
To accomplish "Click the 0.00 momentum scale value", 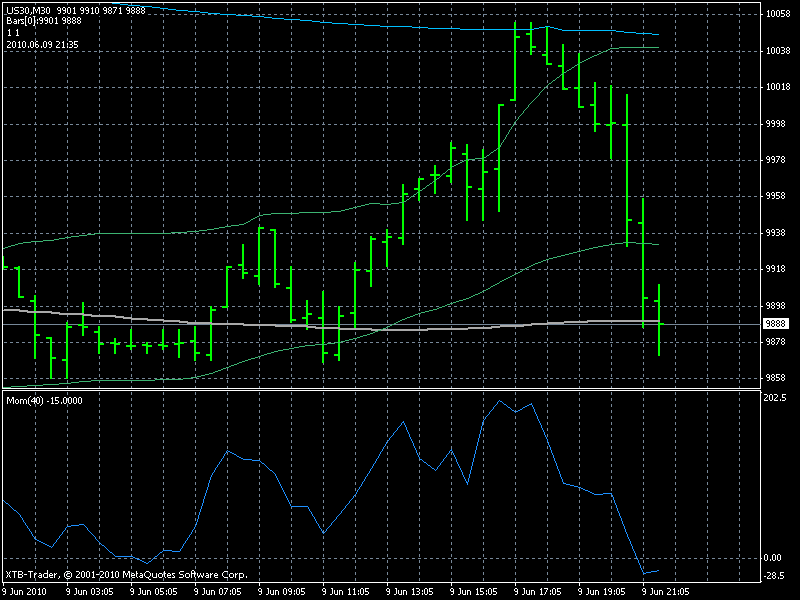I will coord(773,558).
